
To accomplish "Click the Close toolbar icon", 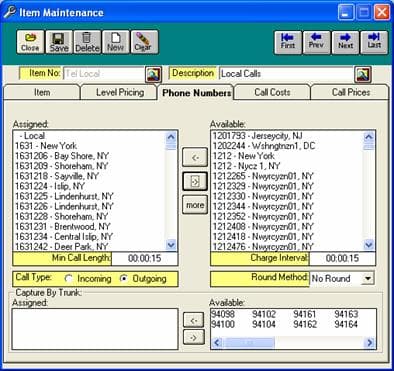I will pyautogui.click(x=30, y=42).
